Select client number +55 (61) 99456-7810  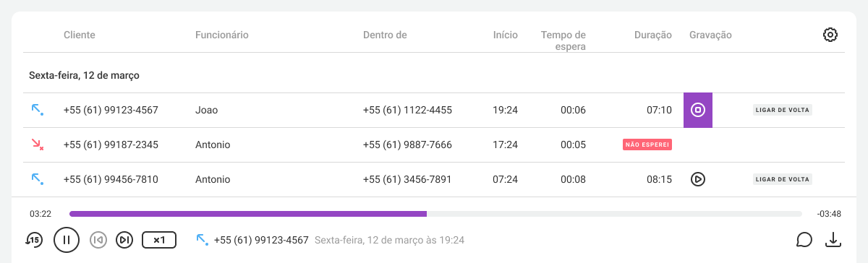(x=111, y=179)
